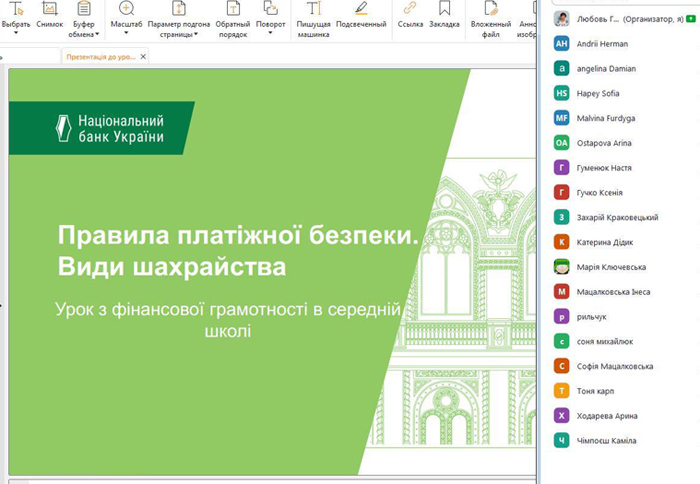The width and height of the screenshot is (700, 484).
Task: Click the Марія Ключевська profile avatar
Action: click(562, 267)
